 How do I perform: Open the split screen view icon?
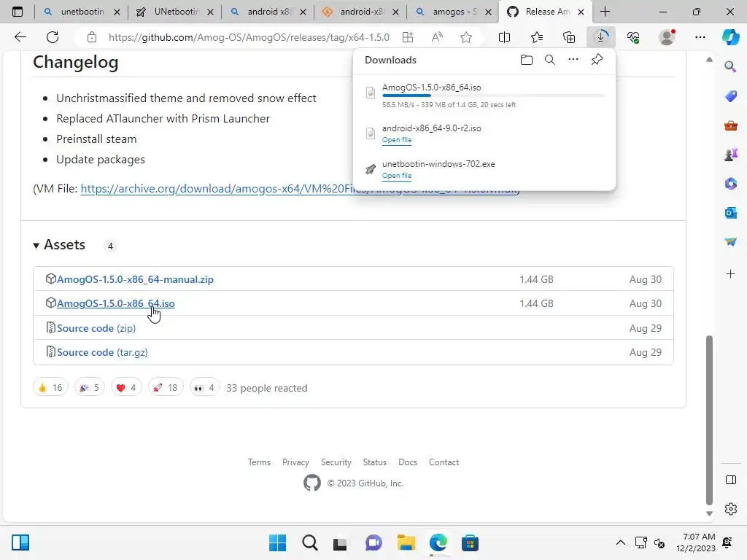504,37
